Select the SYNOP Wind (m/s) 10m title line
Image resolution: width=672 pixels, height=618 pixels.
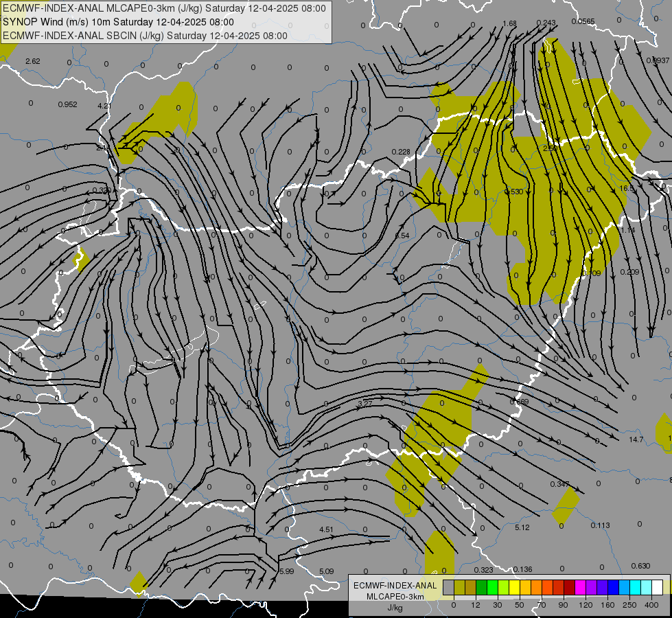118,22
